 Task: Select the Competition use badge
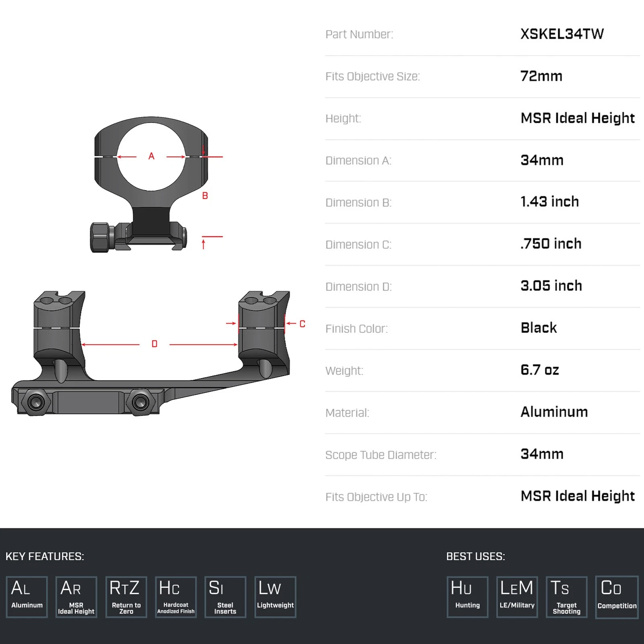[x=617, y=597]
